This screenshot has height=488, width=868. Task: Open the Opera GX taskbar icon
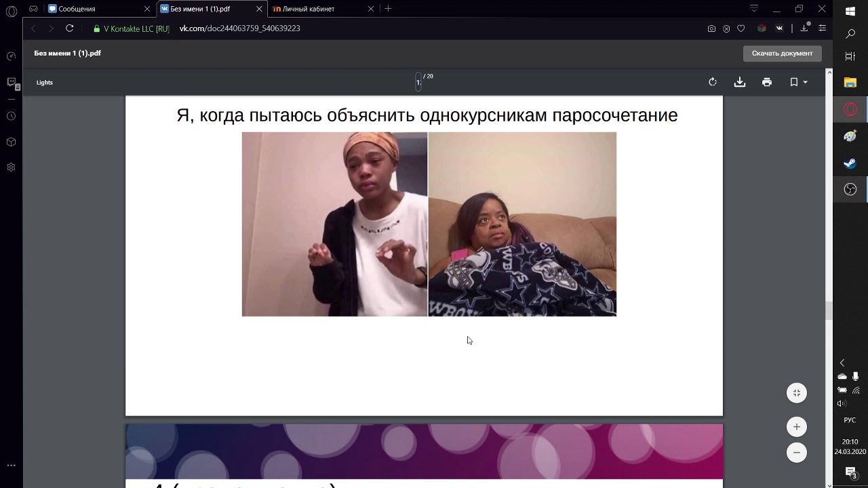pos(850,109)
